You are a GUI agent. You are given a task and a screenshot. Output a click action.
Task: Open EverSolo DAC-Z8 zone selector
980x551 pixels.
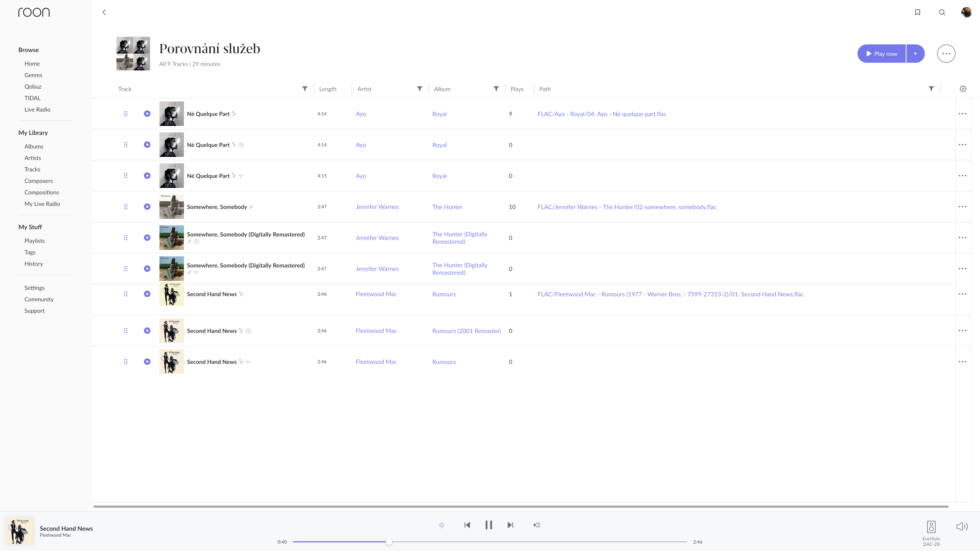tap(931, 533)
